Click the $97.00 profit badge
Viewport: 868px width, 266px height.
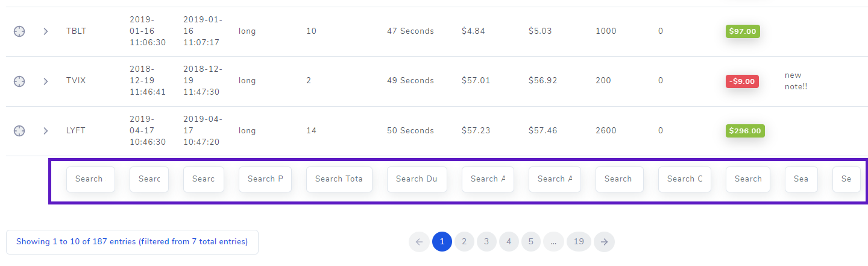pyautogui.click(x=743, y=31)
